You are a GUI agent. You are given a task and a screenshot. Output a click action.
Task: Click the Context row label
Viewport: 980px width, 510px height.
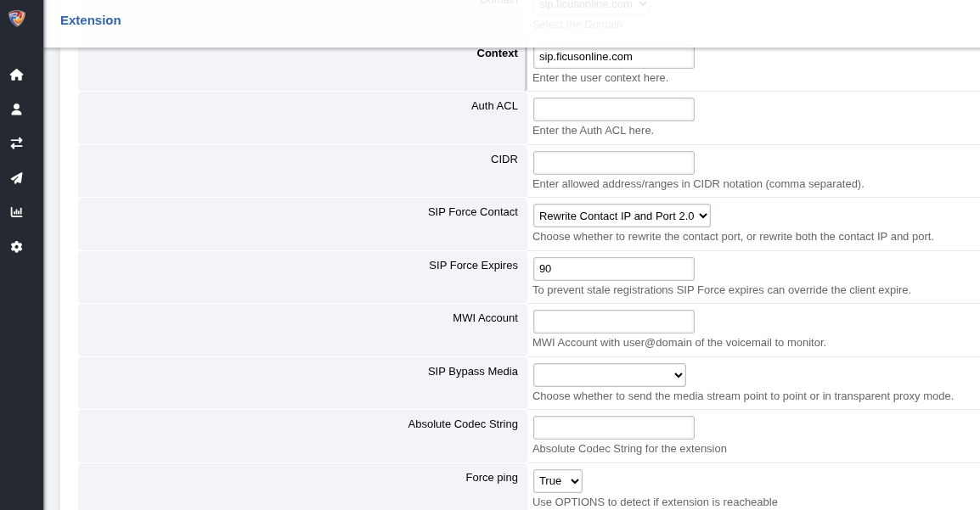click(497, 53)
